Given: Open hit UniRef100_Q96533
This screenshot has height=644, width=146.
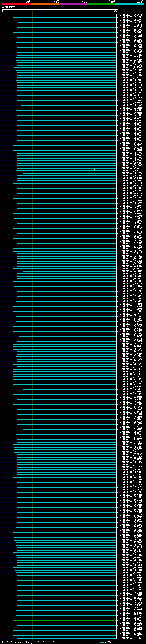Looking at the screenshot, I should (x=131, y=17).
